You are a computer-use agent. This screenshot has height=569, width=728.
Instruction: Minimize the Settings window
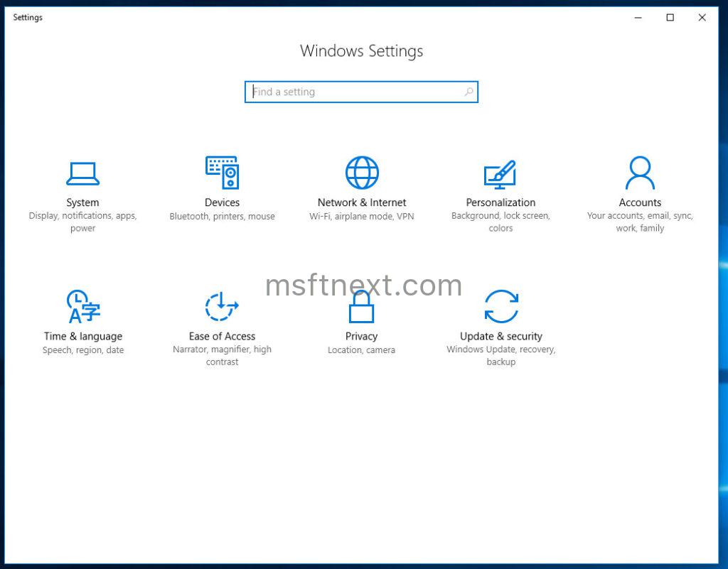tap(638, 18)
